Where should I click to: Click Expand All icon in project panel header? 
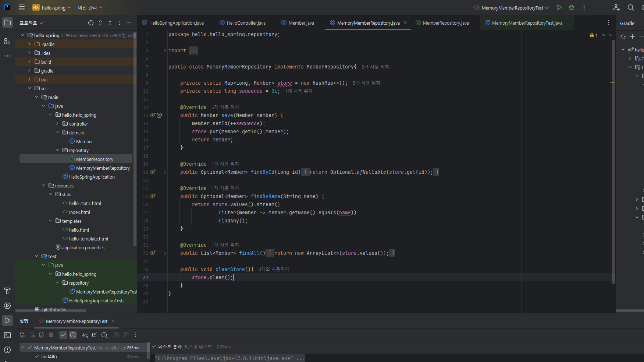point(100,23)
